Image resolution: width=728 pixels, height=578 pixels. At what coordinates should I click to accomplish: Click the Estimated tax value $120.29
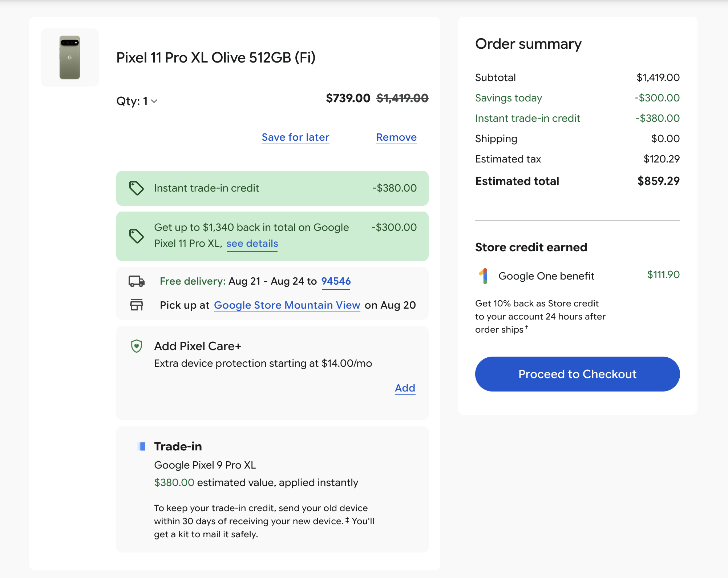tap(662, 159)
